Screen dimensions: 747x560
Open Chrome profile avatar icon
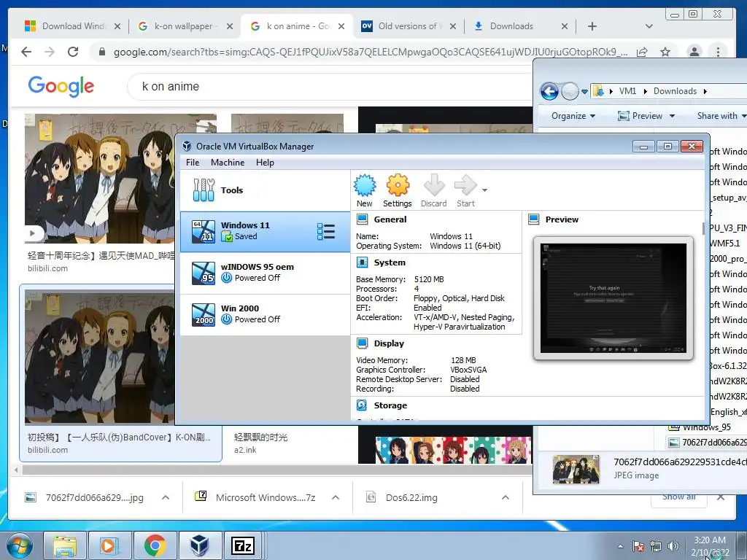694,52
